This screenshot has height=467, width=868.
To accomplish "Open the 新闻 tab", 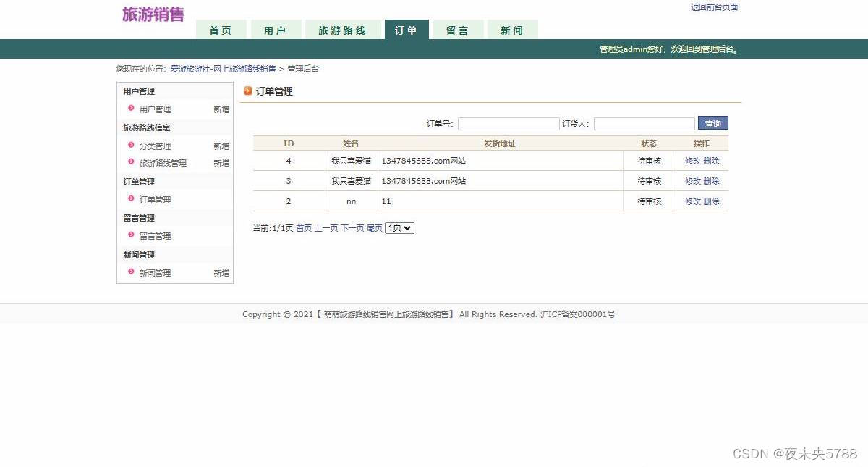I will [512, 30].
